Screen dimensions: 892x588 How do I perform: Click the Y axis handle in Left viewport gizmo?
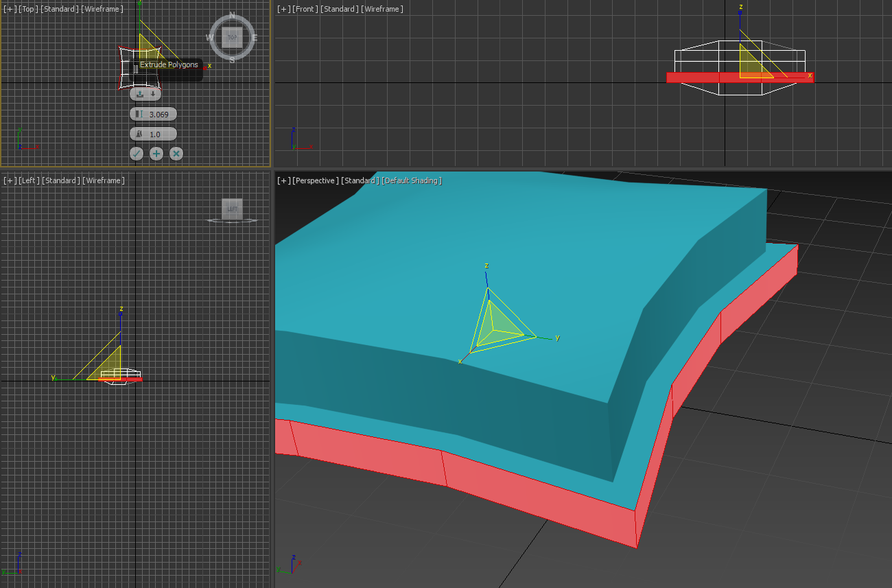(x=58, y=378)
